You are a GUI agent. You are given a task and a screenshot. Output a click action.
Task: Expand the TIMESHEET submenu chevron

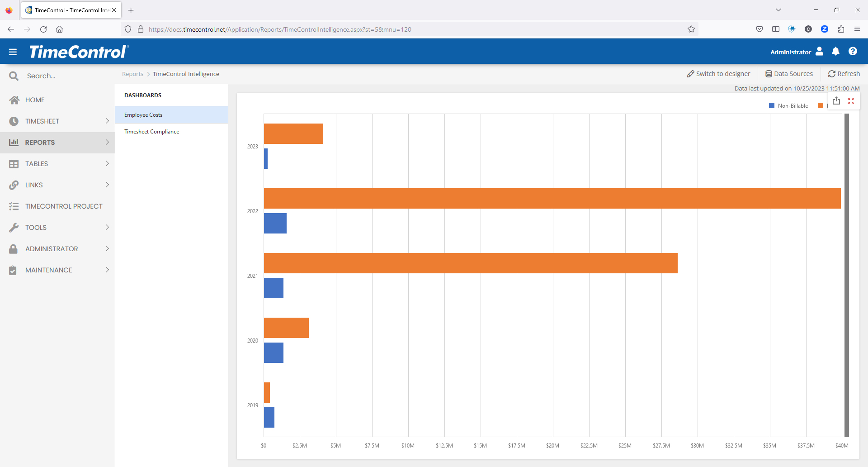(107, 121)
